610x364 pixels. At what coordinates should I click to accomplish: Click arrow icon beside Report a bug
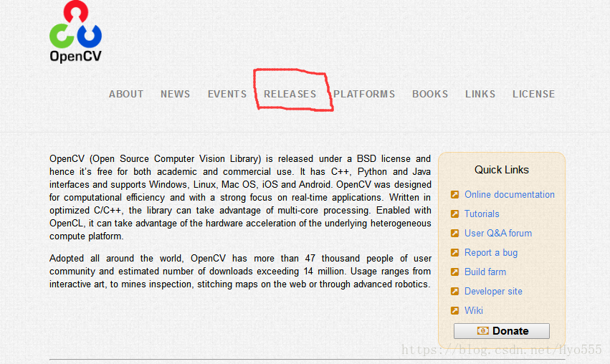(454, 253)
